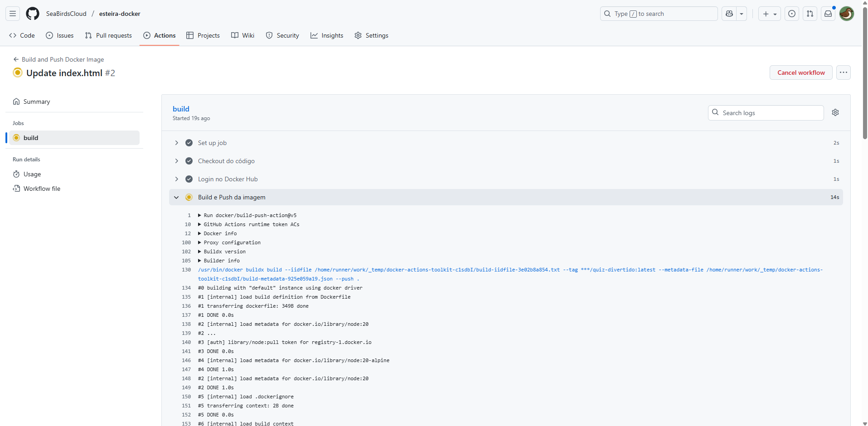868x426 pixels.
Task: Open the hamburger navigation menu
Action: point(13,14)
